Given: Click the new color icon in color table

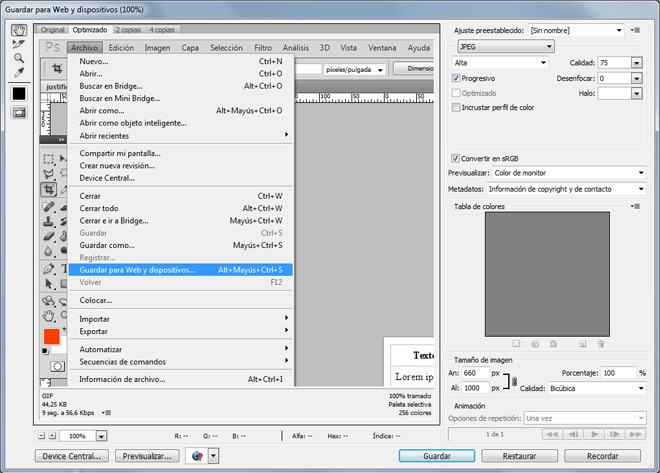Looking at the screenshot, I should click(583, 344).
